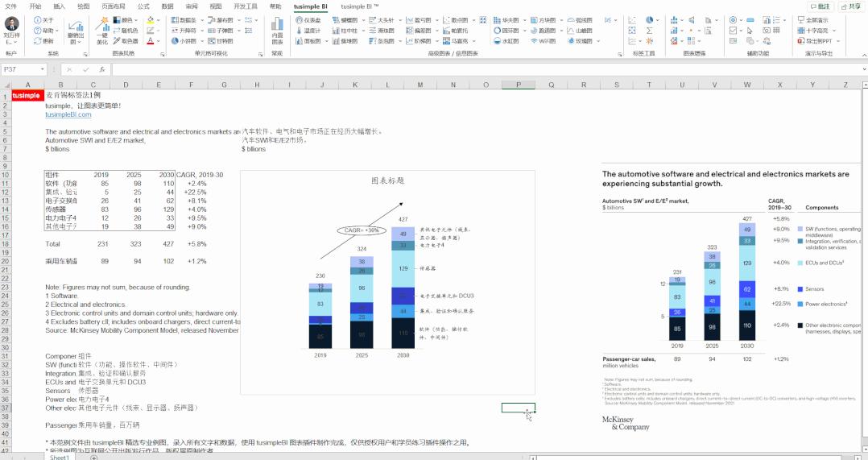Screen dimensions: 868x460
Task: Click the pie icon in 标签工具 group
Action: tap(649, 20)
